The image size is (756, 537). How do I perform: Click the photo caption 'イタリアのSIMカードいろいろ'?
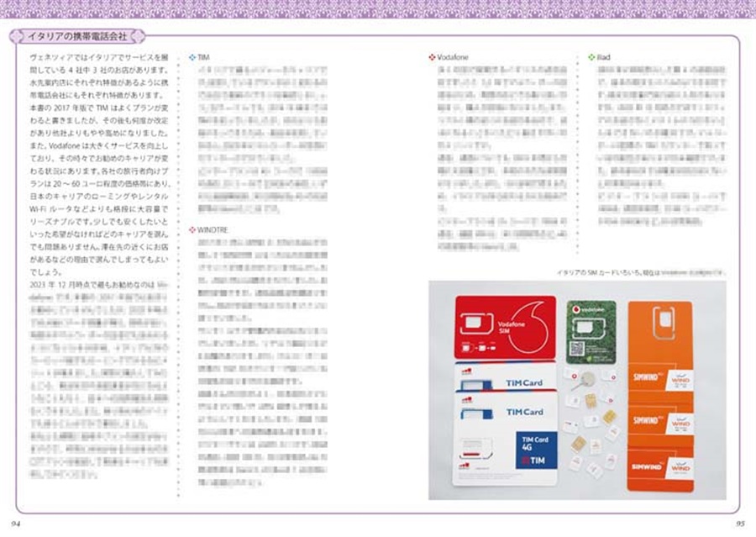click(x=600, y=273)
